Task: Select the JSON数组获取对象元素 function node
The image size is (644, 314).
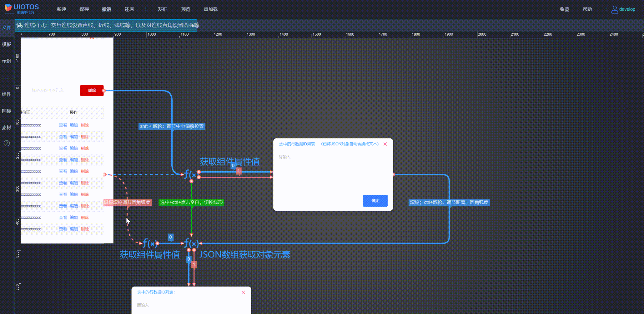Action: click(x=191, y=243)
